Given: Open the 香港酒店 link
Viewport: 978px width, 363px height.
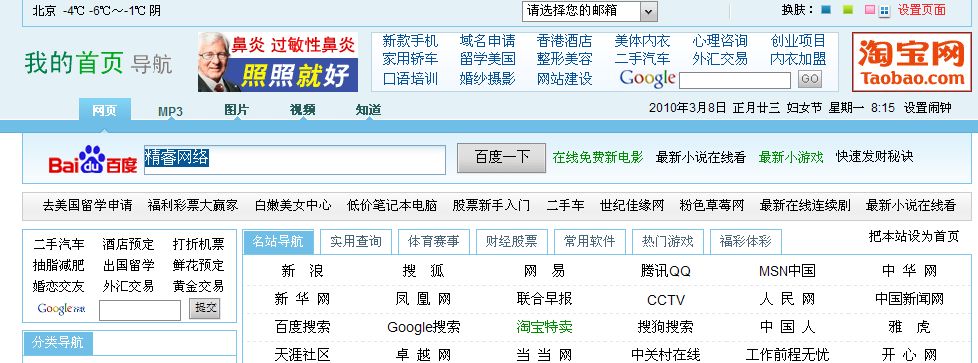Looking at the screenshot, I should [564, 41].
